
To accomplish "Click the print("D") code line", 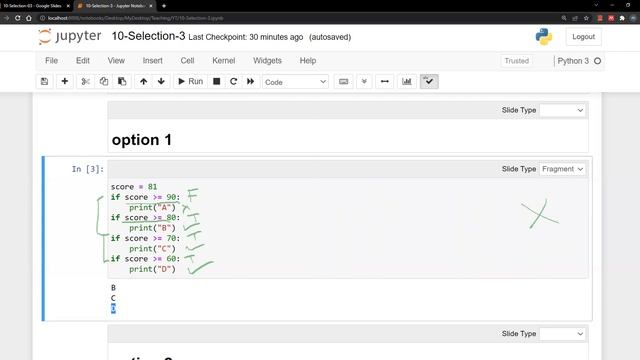I will tap(152, 269).
